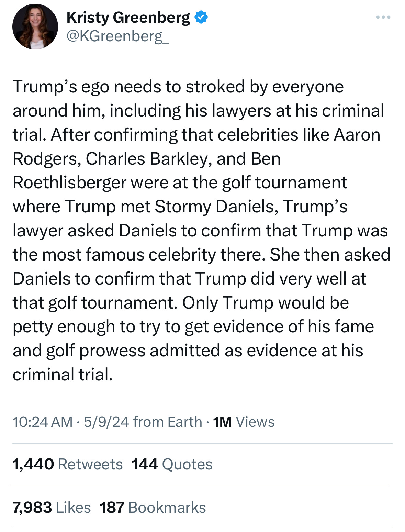Open the three-dot more options menu
The height and width of the screenshot is (532, 405).
[383, 17]
